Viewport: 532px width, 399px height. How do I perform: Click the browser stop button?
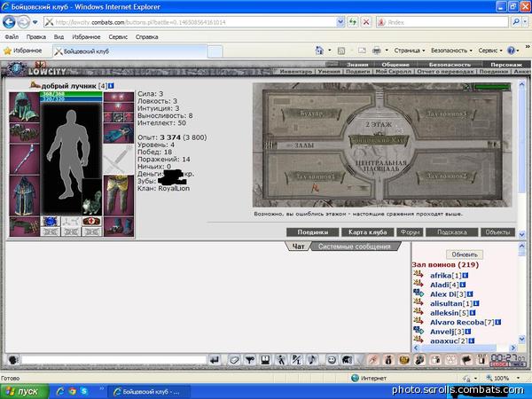pyautogui.click(x=365, y=22)
